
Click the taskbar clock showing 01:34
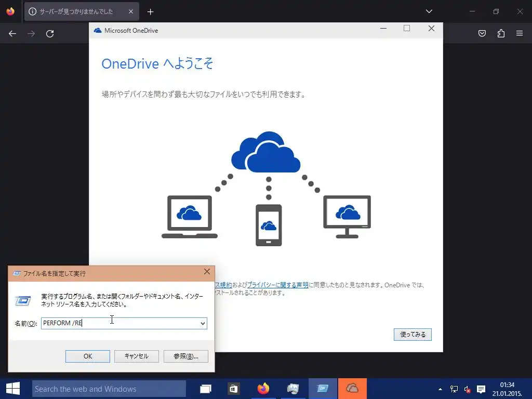(507, 389)
